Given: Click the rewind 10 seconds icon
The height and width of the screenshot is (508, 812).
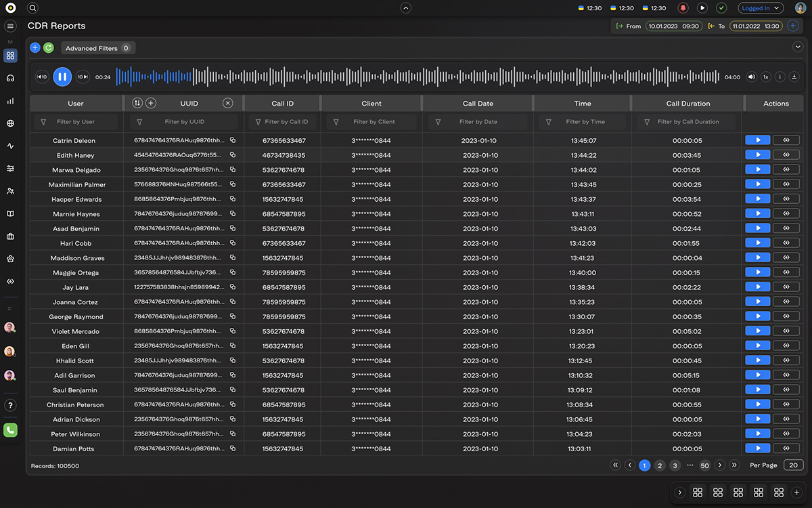Looking at the screenshot, I should (x=42, y=77).
